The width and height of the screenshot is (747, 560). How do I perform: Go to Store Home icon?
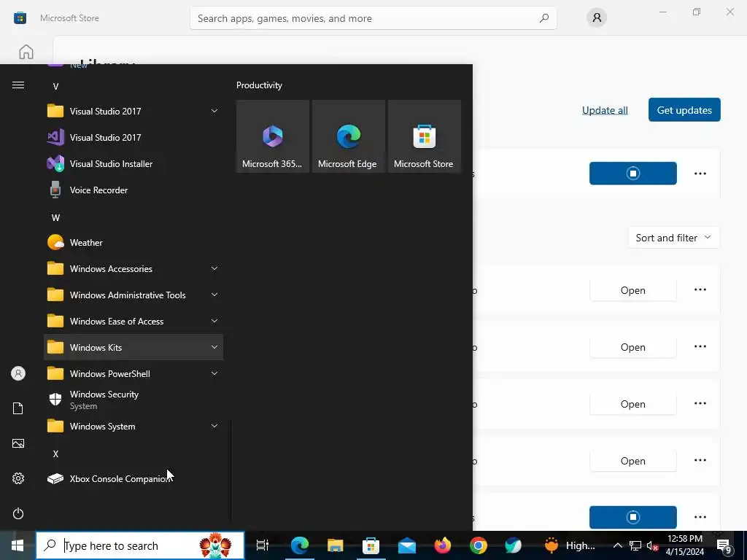[26, 52]
